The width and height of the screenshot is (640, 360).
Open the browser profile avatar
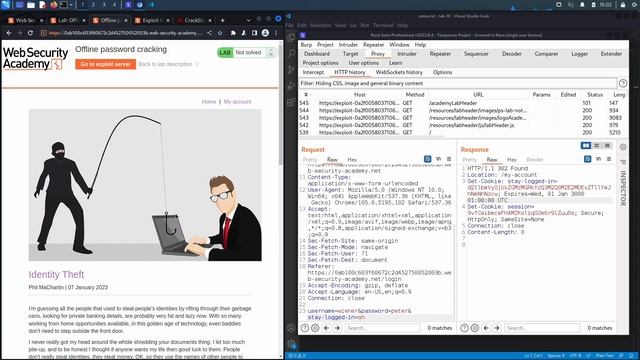[265, 33]
